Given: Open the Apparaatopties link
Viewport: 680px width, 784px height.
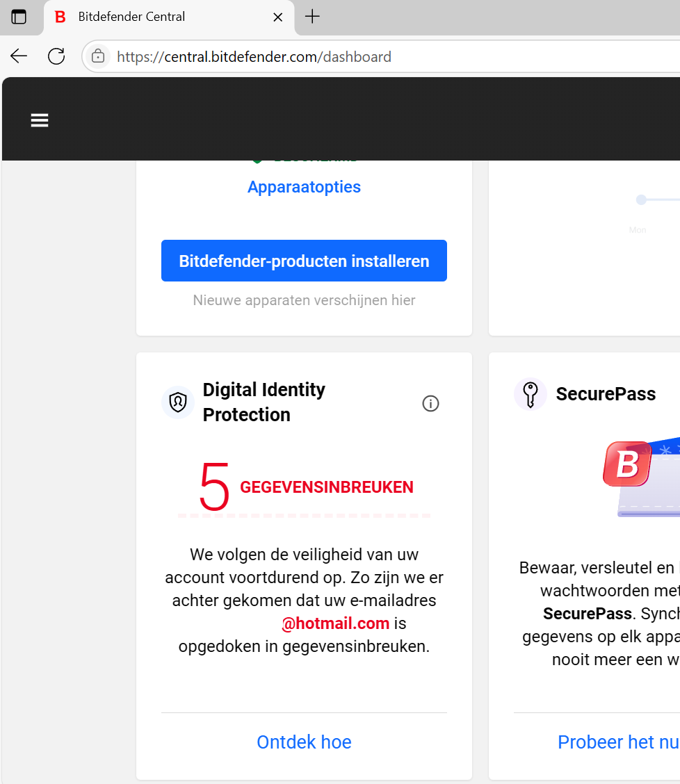Looking at the screenshot, I should [305, 187].
